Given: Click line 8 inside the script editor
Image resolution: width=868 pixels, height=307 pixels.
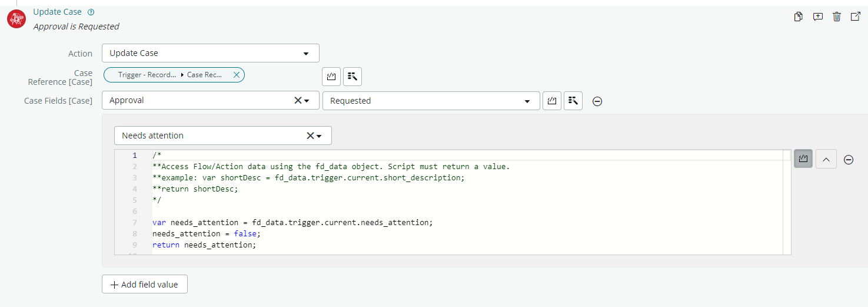Looking at the screenshot, I should click(353, 234).
